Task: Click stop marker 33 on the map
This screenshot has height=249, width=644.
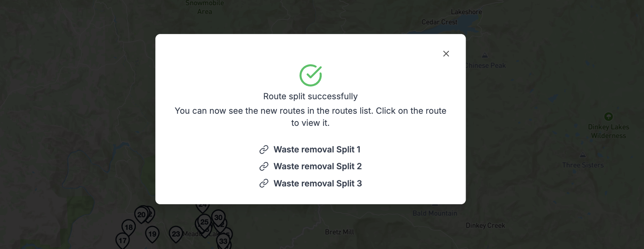Action: tap(223, 241)
